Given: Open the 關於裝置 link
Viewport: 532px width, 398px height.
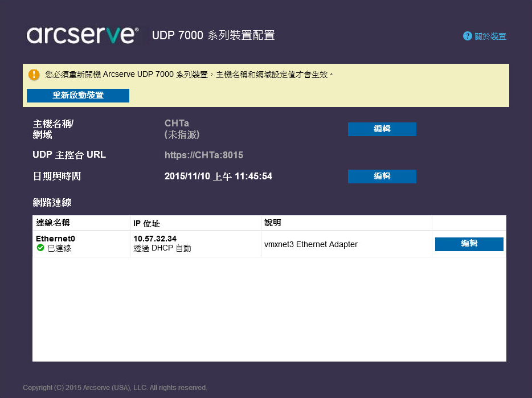Looking at the screenshot, I should pyautogui.click(x=490, y=36).
